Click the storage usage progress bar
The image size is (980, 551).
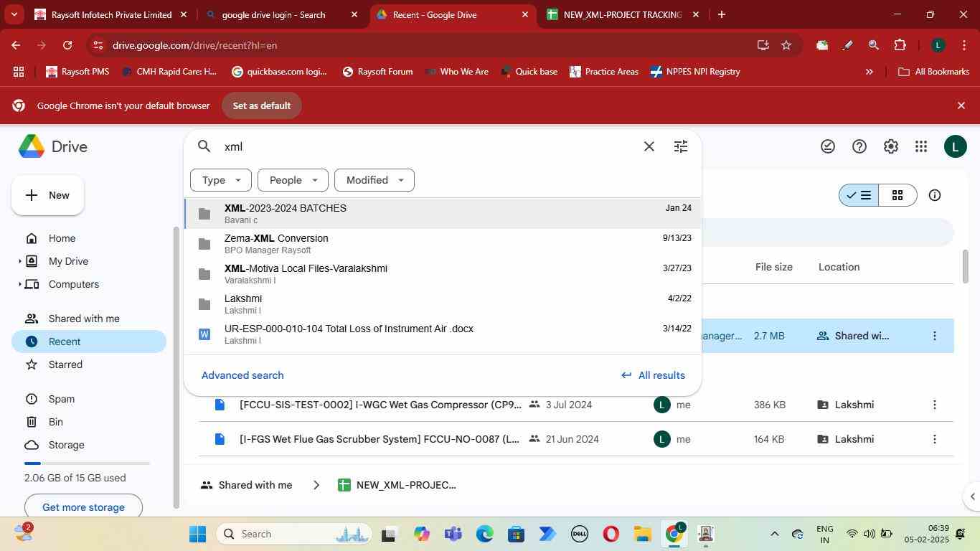click(87, 463)
